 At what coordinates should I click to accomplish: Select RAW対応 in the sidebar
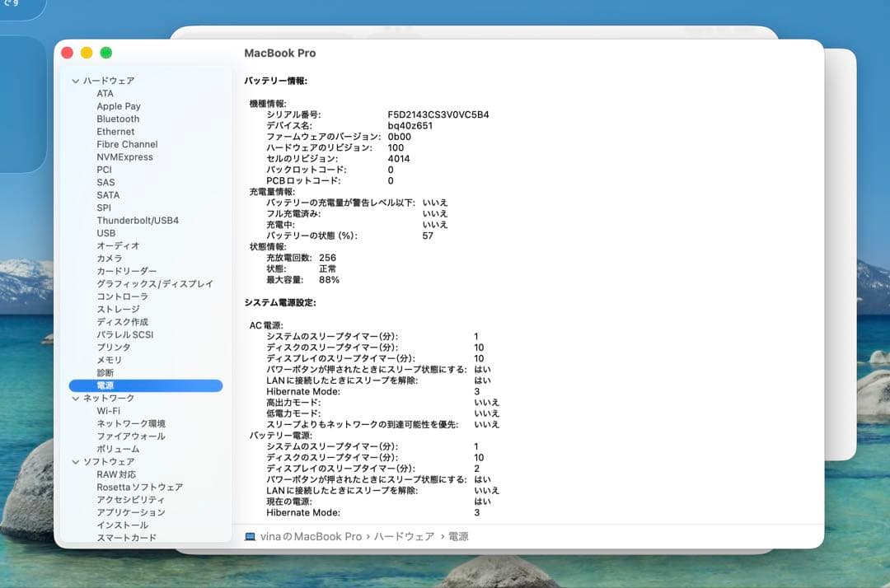click(x=116, y=474)
